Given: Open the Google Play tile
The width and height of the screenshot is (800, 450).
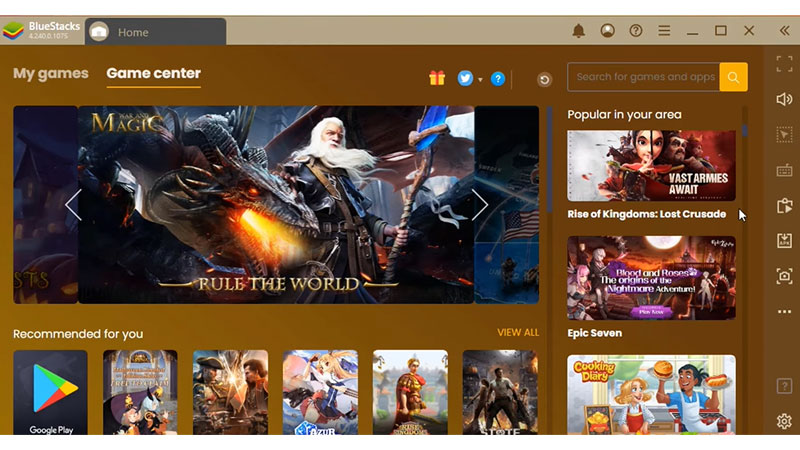Looking at the screenshot, I should tap(51, 392).
